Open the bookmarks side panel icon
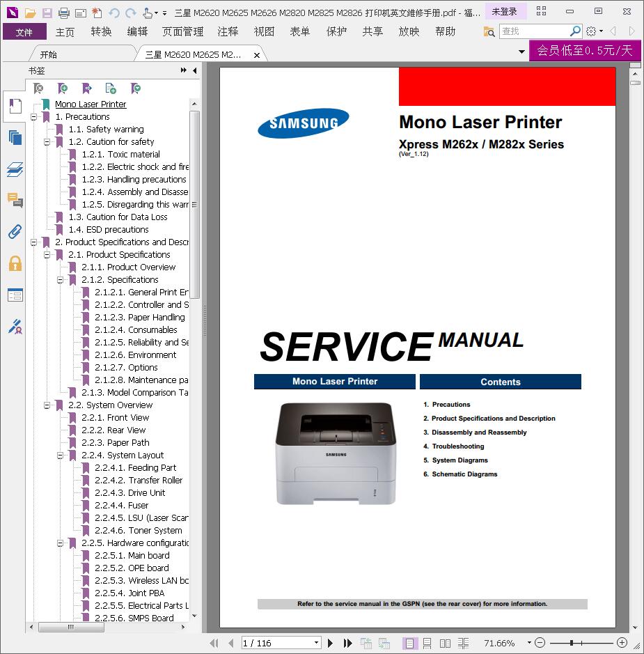 point(15,106)
